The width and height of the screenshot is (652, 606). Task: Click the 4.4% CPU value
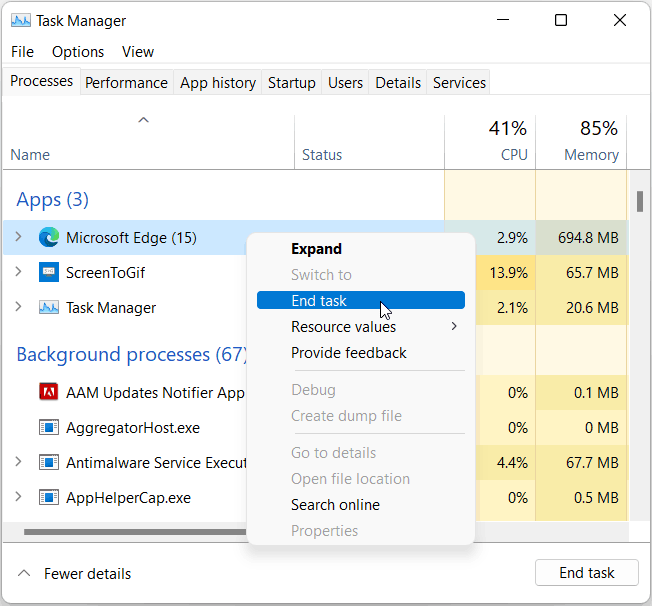(512, 463)
